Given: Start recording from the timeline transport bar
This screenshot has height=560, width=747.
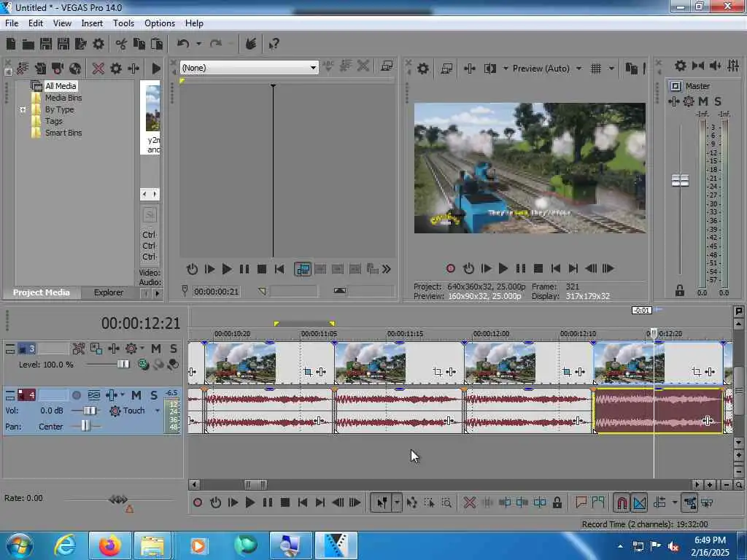Looking at the screenshot, I should click(x=198, y=502).
